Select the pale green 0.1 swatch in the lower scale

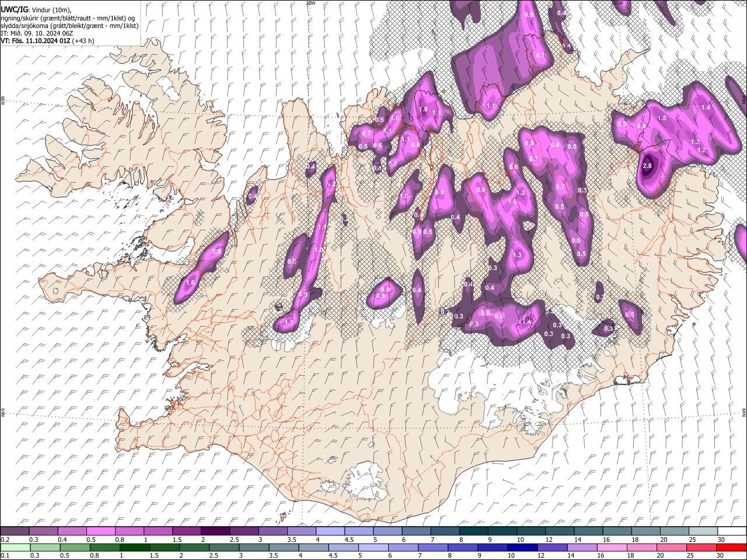pos(15,547)
